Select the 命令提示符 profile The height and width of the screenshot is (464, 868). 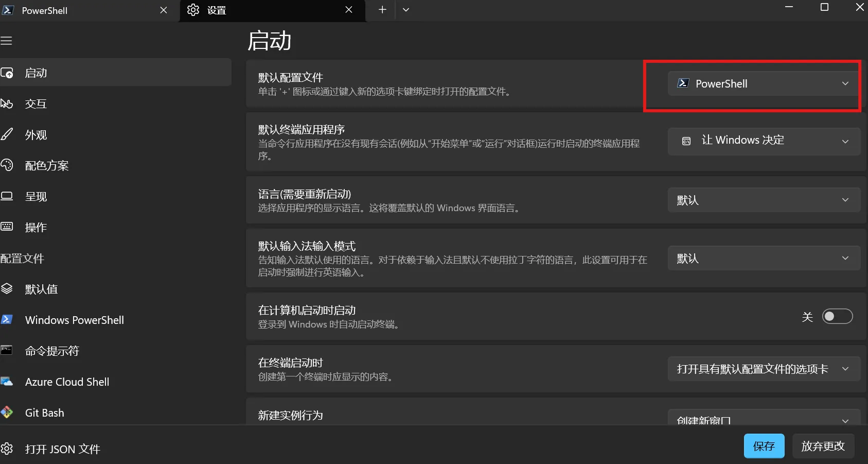click(52, 351)
